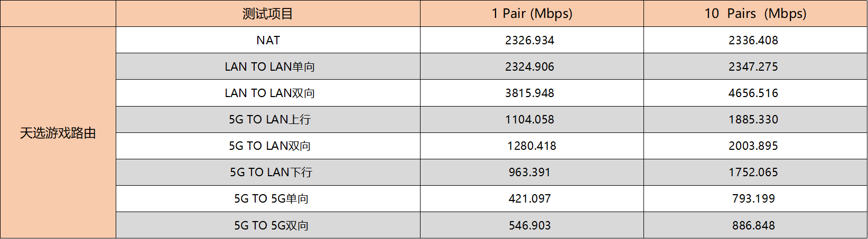Select the value 1104.058
This screenshot has width=868, height=239.
pos(530,119)
